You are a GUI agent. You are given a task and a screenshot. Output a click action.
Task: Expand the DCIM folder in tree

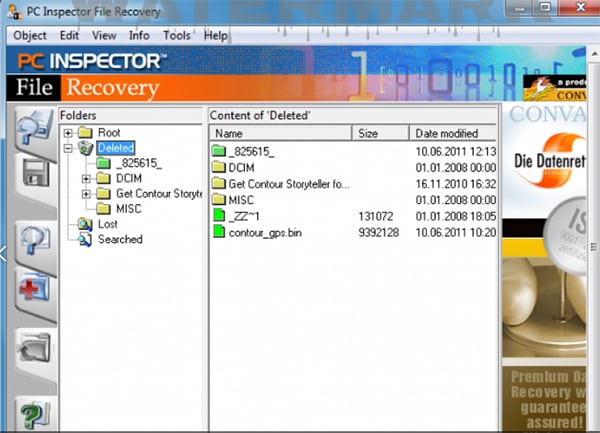(x=86, y=179)
